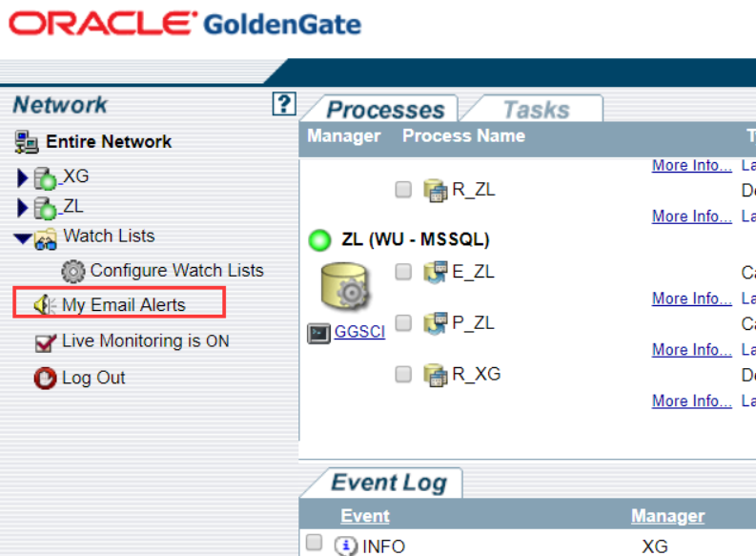The height and width of the screenshot is (556, 756).
Task: Click the R_XG process name
Action: click(477, 374)
